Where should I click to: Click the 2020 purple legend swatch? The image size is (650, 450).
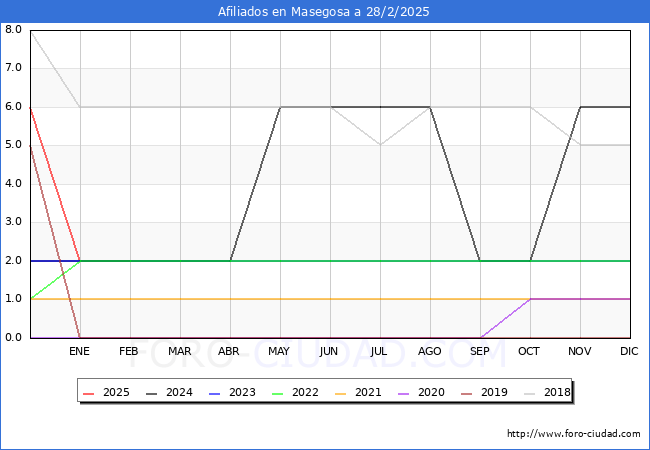[404, 393]
